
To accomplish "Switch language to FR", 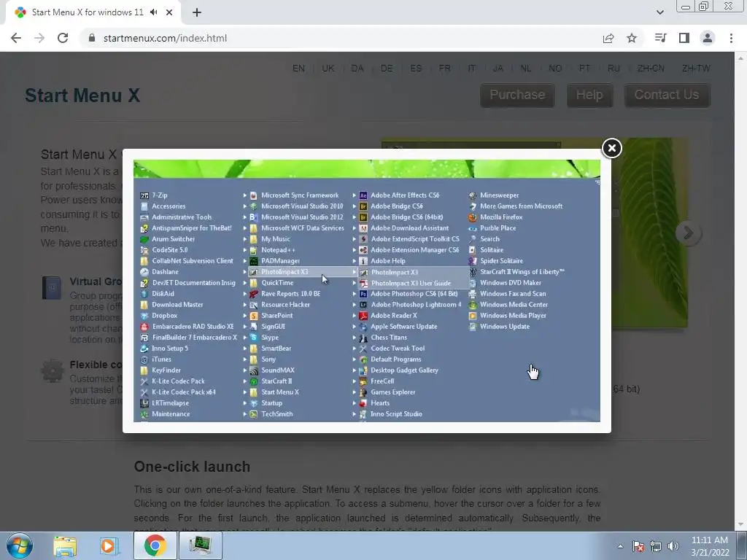I will point(444,68).
